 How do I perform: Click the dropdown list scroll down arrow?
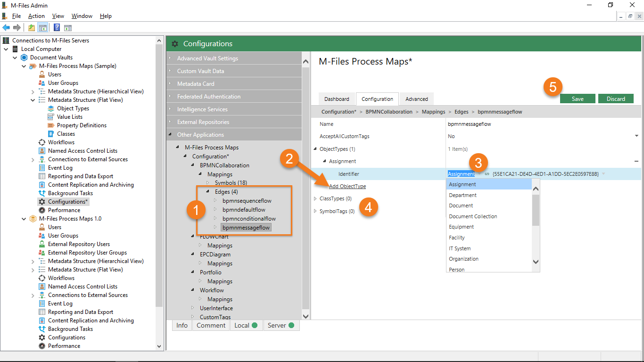point(536,262)
